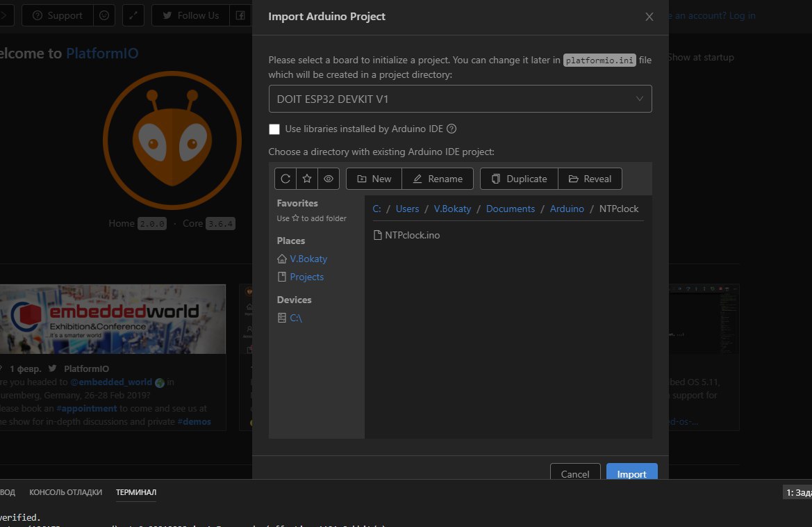Switch to ТЕРМИНАЛ tab

tap(136, 492)
